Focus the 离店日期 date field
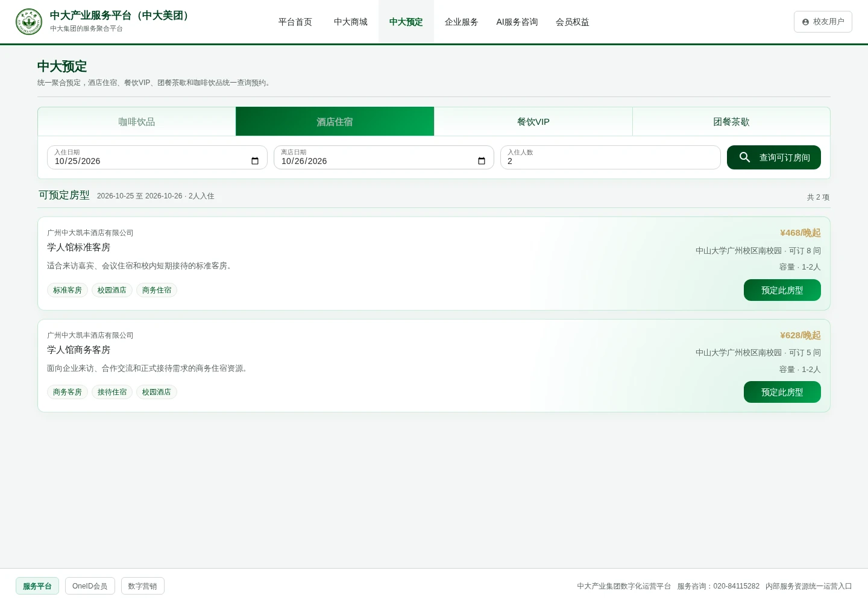Image resolution: width=868 pixels, height=603 pixels. pos(384,157)
